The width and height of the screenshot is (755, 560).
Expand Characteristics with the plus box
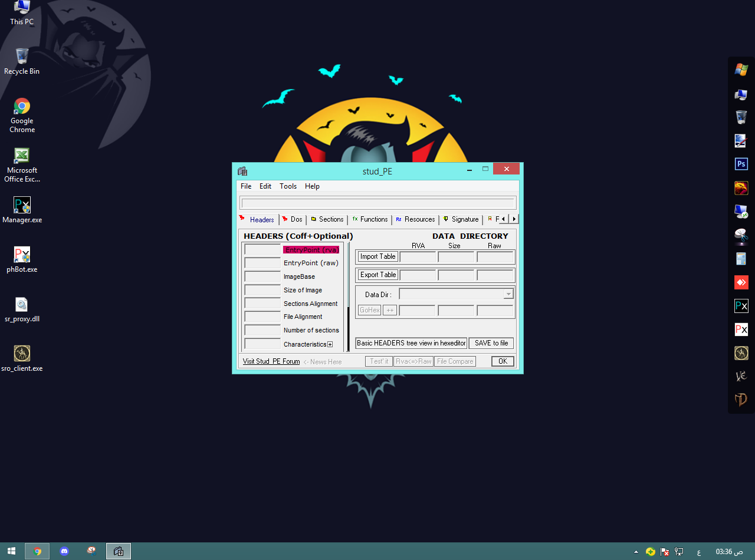[330, 345]
